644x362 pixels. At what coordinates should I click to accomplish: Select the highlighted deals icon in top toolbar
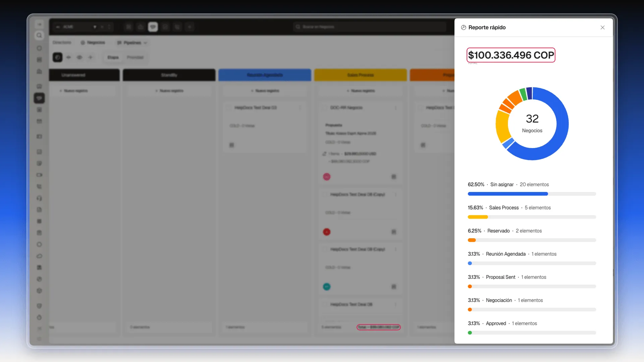[x=153, y=27]
